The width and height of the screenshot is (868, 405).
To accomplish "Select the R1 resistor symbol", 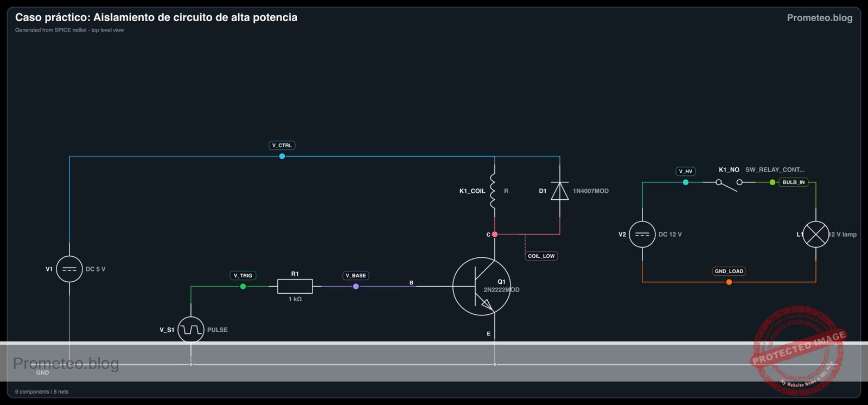I will pyautogui.click(x=295, y=286).
